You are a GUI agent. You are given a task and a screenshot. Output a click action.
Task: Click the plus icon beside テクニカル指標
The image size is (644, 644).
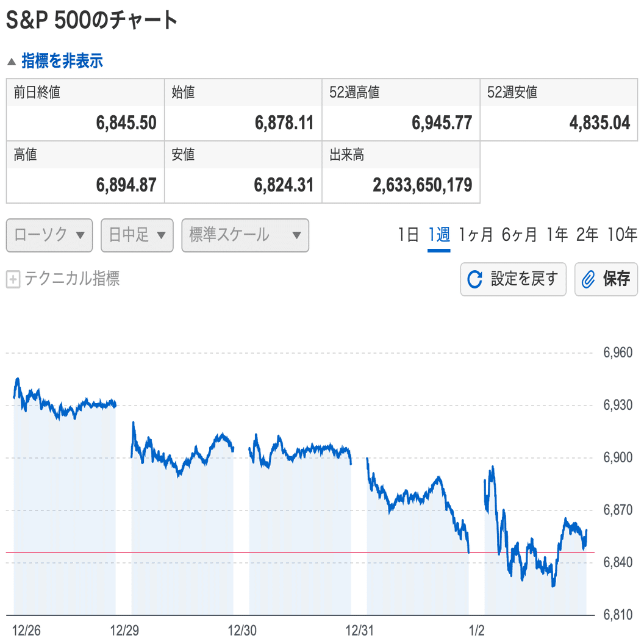coord(13,280)
